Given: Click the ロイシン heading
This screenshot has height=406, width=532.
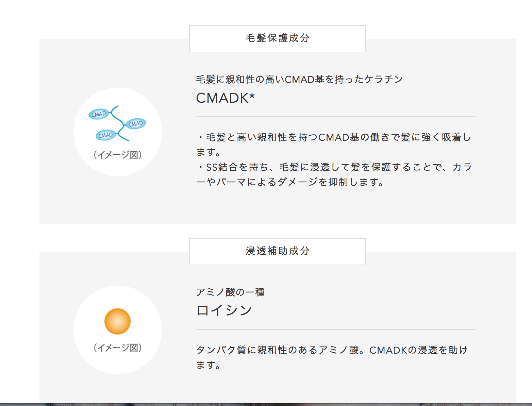Looking at the screenshot, I should click(224, 310).
